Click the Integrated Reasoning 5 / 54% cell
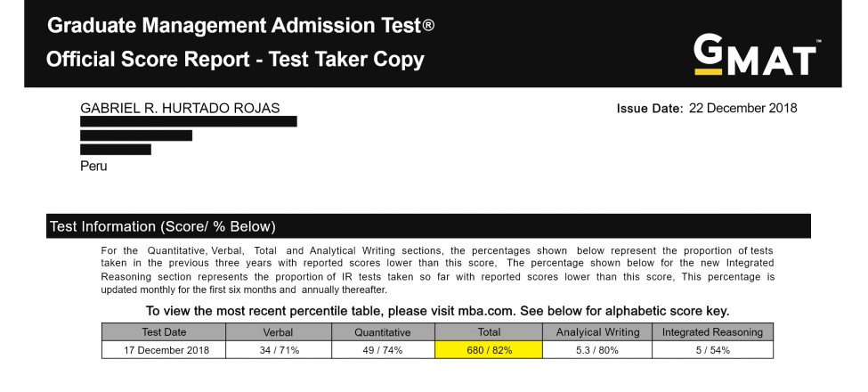 (712, 350)
